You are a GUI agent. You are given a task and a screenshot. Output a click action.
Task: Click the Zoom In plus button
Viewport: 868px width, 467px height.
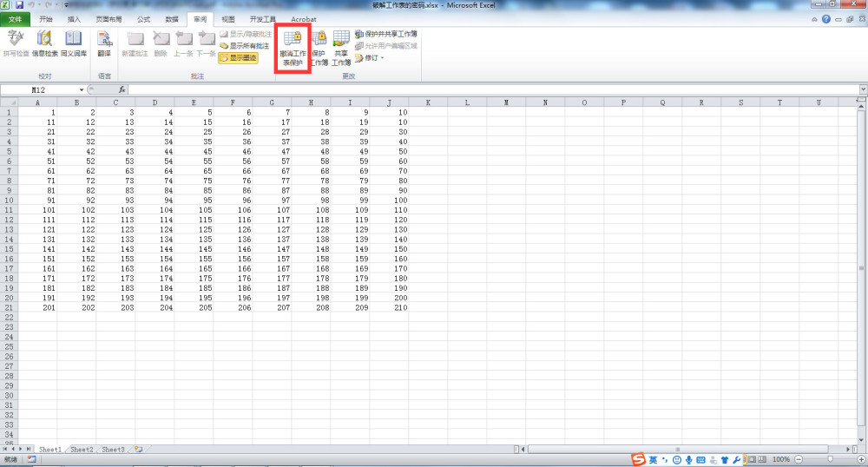coord(861,459)
